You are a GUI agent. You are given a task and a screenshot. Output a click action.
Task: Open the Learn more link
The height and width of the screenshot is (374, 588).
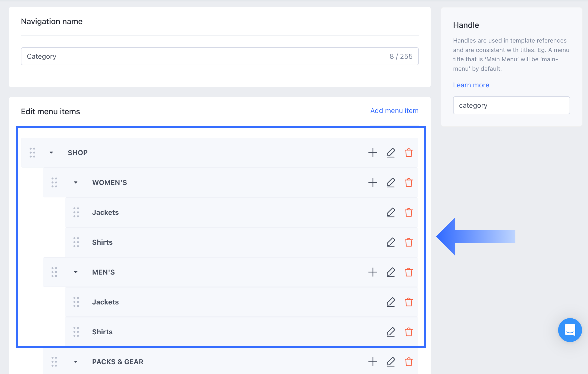tap(471, 85)
